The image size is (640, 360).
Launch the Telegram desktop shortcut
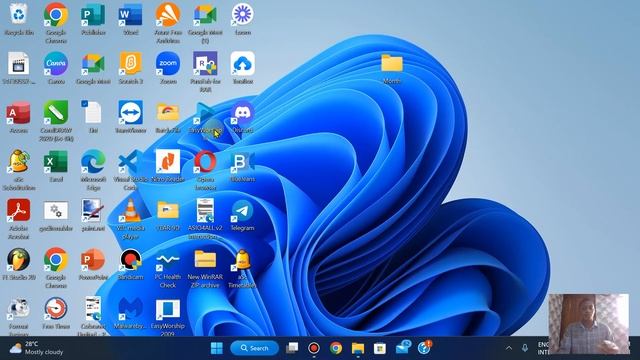click(x=243, y=216)
